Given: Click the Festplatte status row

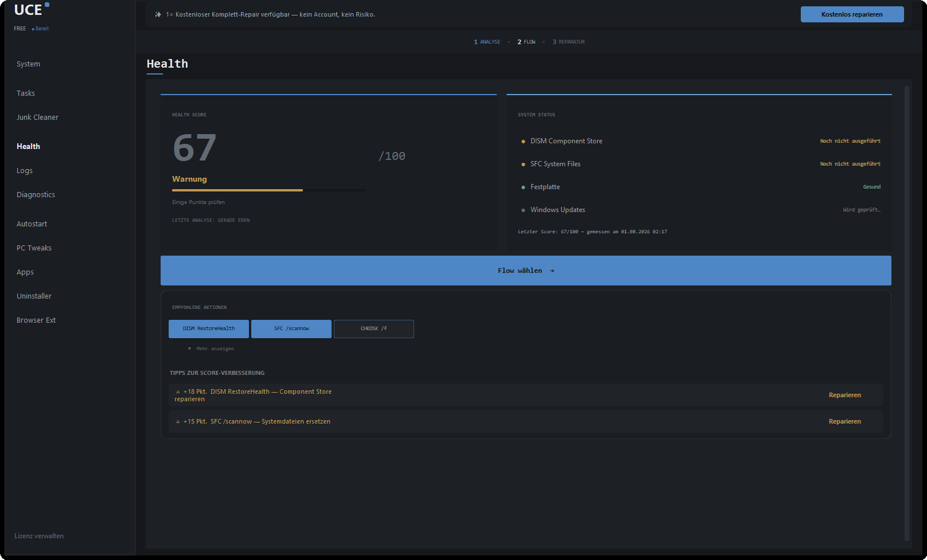Looking at the screenshot, I should (700, 187).
